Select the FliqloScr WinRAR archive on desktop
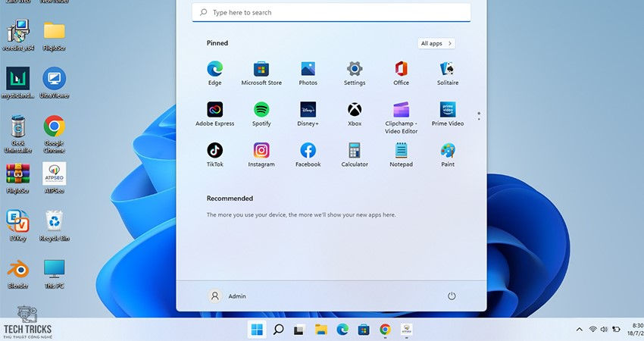 [18, 178]
